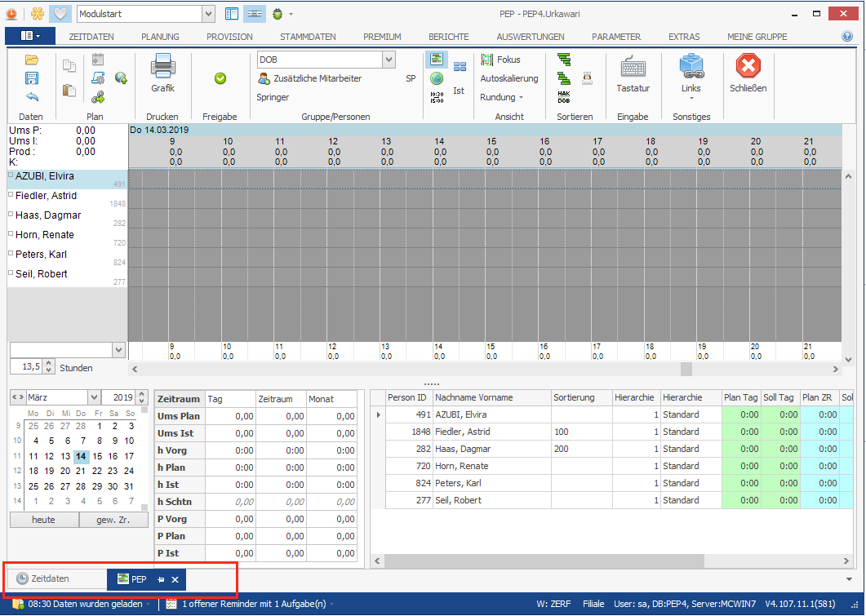Toggle checkbox next to AZUBI, Elvira
Image resolution: width=866 pixels, height=616 pixels.
coord(11,175)
